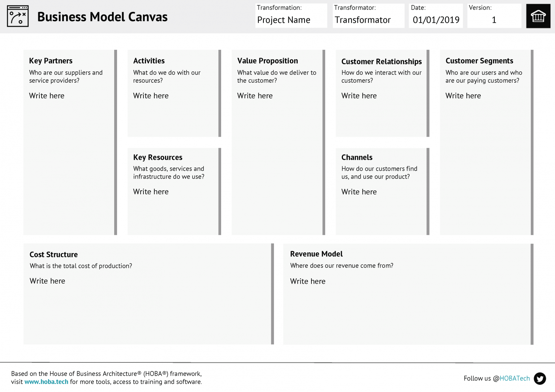Open the Twitter icon in the footer
The image size is (555, 392).
(539, 379)
